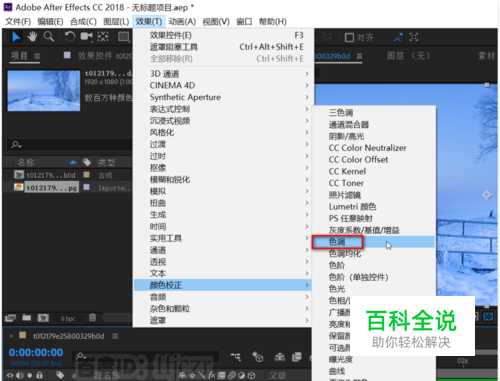
Task: Click the 3D layer cube column header
Action: click(252, 376)
